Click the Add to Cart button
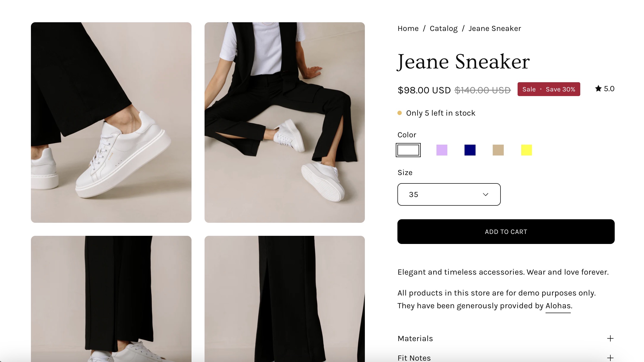This screenshot has width=644, height=362. [x=506, y=231]
